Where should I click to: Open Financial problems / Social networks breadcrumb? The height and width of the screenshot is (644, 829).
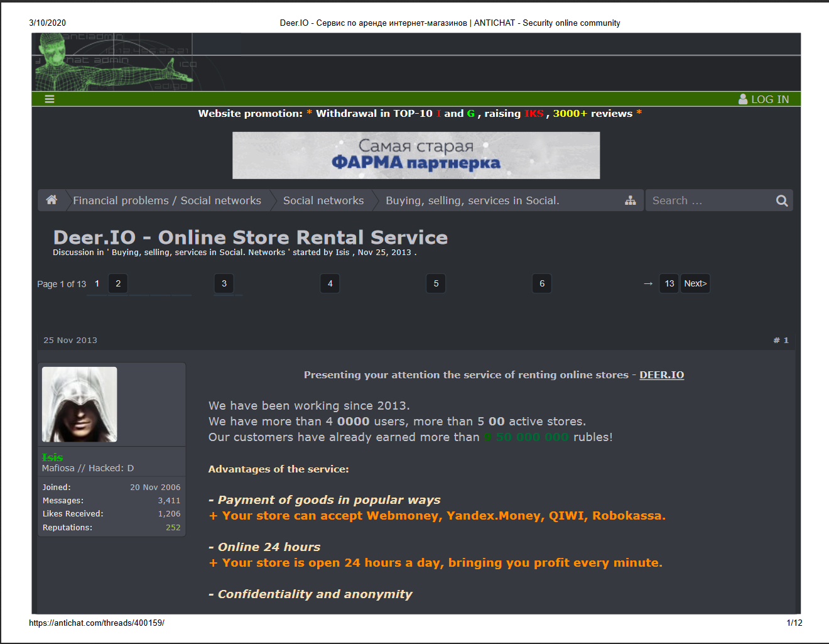(166, 200)
